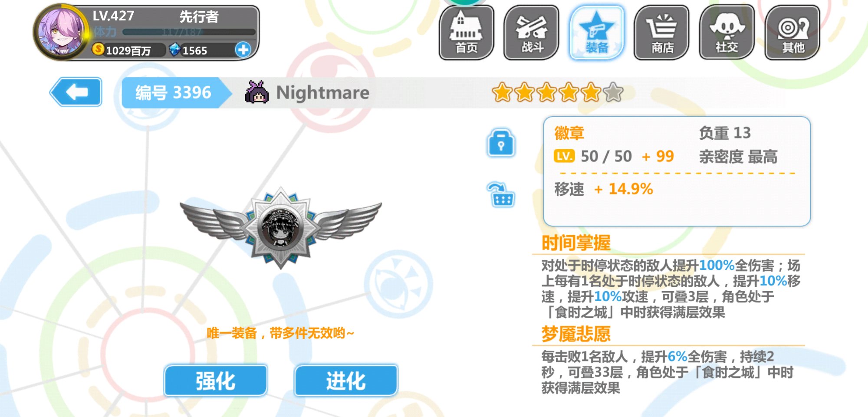The image size is (868, 417).
Task: Select the 装备 equipment tab
Action: 597,33
